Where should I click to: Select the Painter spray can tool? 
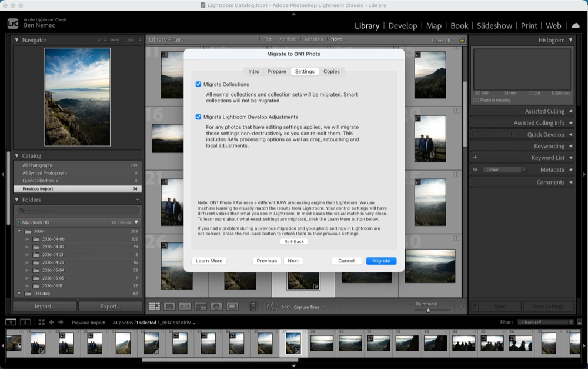pyautogui.click(x=253, y=307)
